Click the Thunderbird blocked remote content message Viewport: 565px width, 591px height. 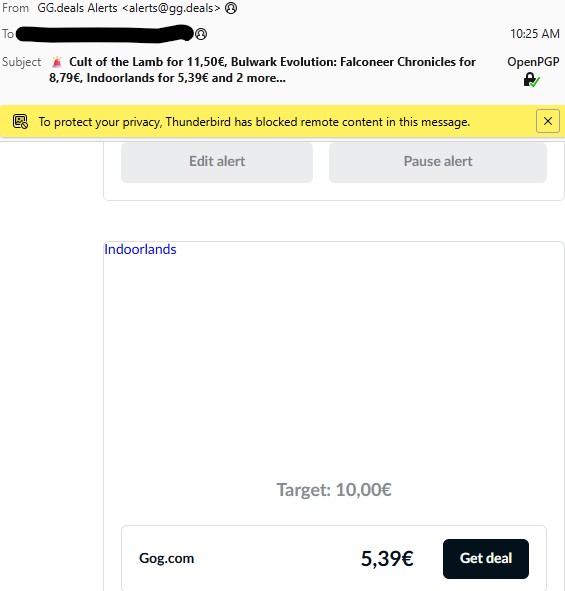pos(254,122)
